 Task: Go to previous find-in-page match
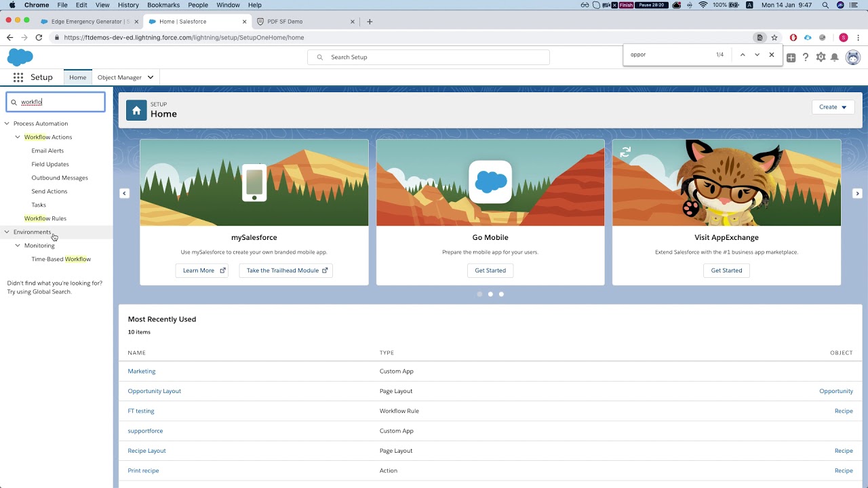pos(743,55)
